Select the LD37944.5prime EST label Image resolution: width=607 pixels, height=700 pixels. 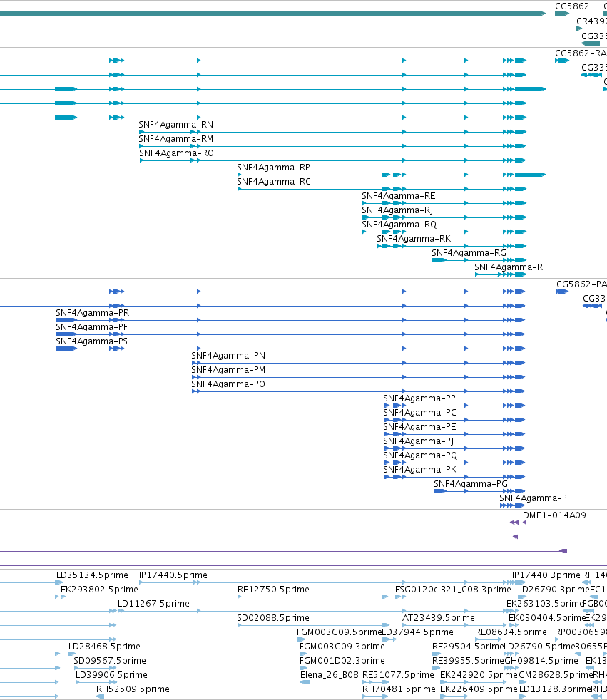coord(417,632)
